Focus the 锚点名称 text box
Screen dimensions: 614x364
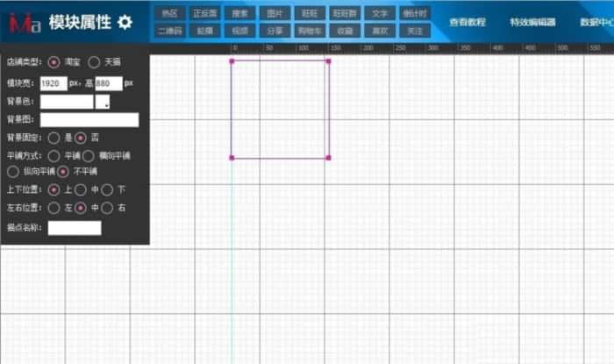click(75, 228)
